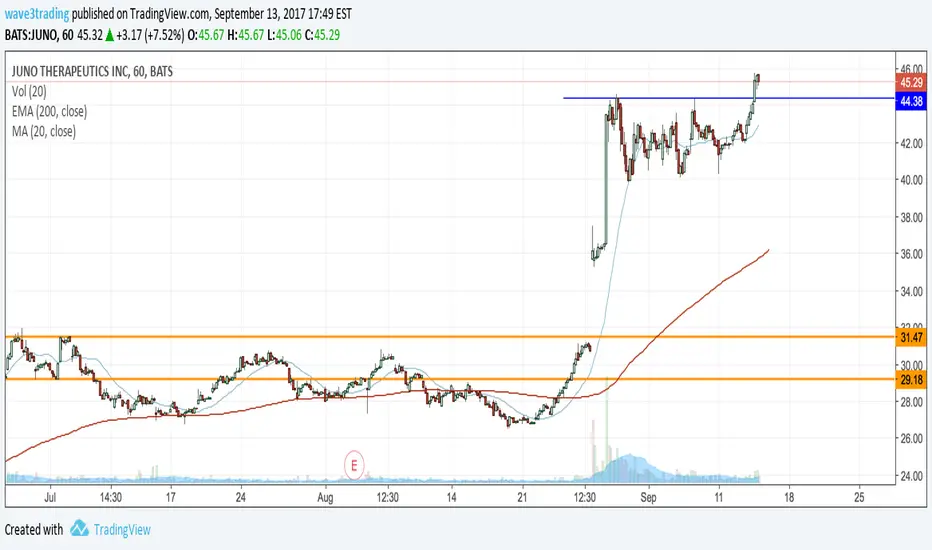Click the 21 date axis label
932x550 pixels.
pyautogui.click(x=522, y=497)
